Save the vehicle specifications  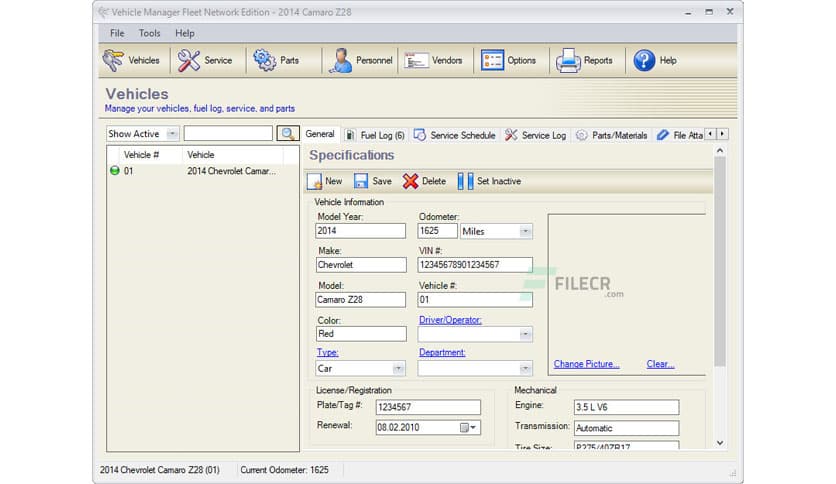coord(373,181)
